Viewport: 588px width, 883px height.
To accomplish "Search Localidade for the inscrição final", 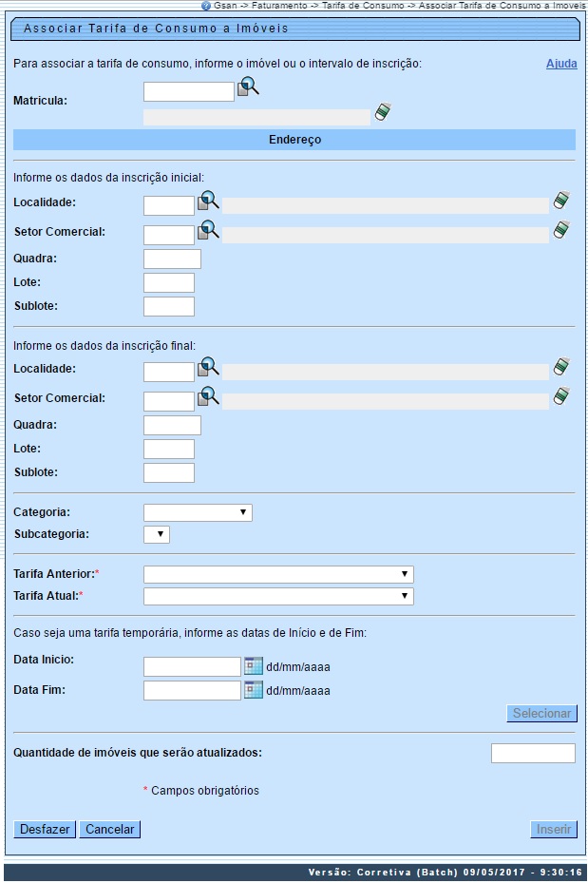I will tap(208, 367).
